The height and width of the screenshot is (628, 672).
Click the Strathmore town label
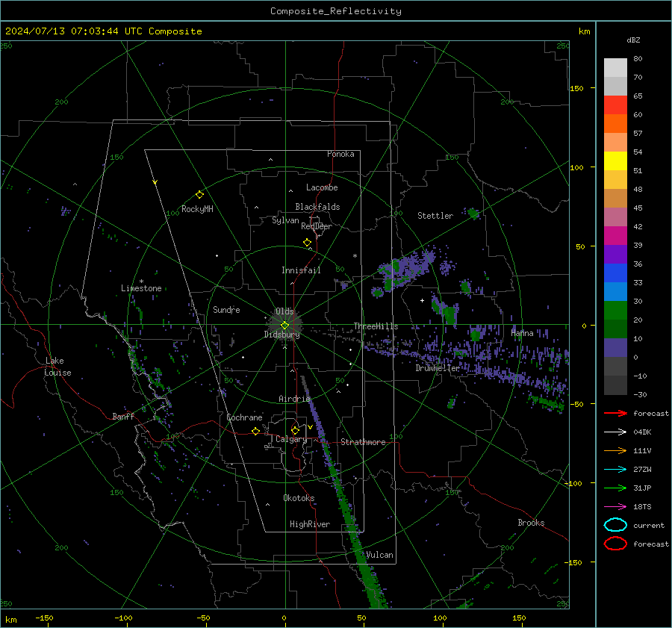[x=363, y=442]
